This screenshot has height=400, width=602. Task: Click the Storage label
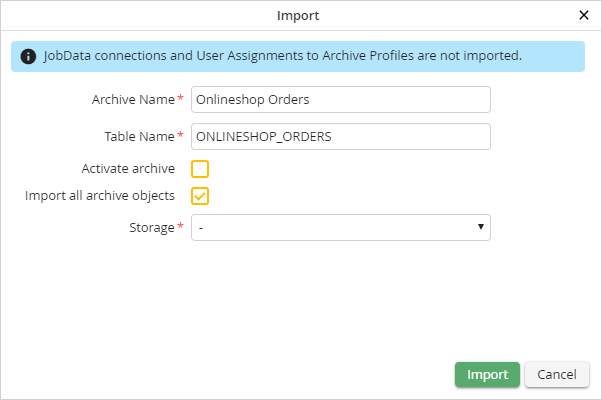152,227
